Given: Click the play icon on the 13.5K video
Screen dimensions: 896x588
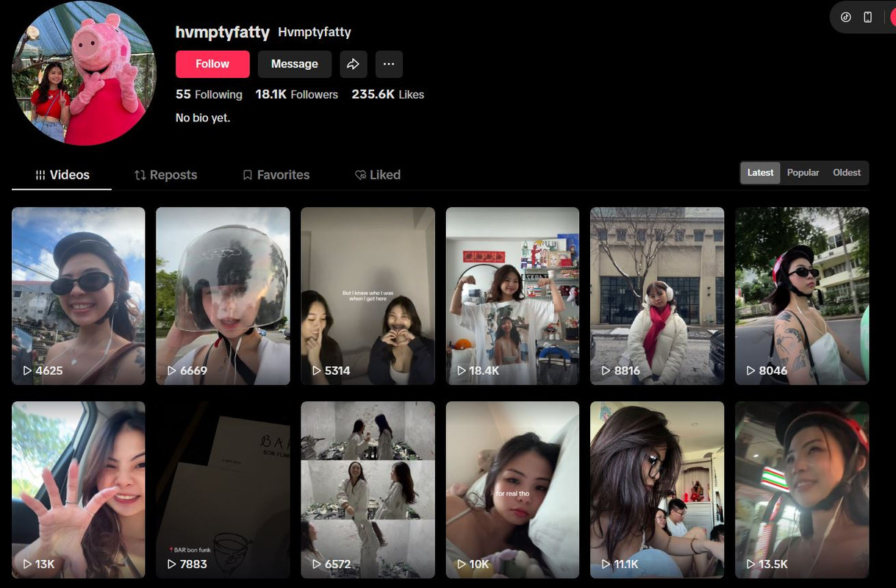Looking at the screenshot, I should [751, 564].
